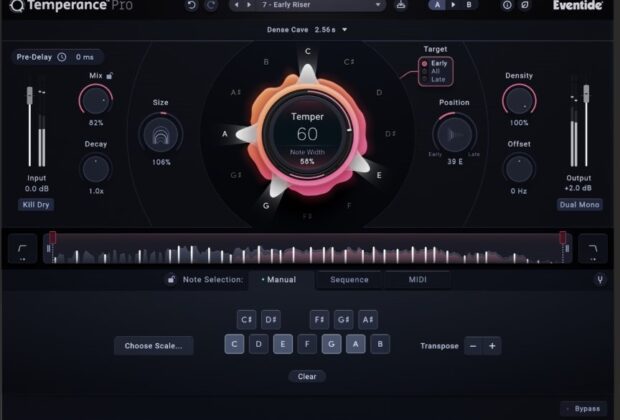Select compare slot A
This screenshot has height=420, width=620.
pos(437,5)
